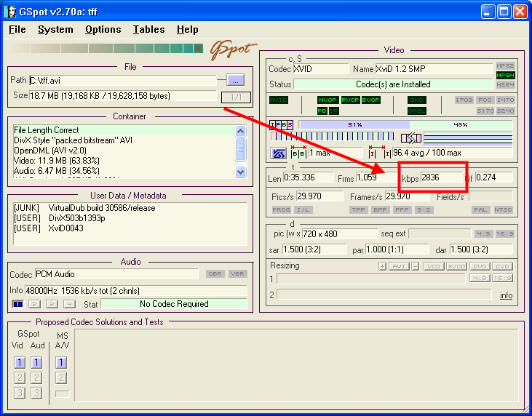
Task: Click the green MPG4 indicator
Action: click(x=505, y=75)
